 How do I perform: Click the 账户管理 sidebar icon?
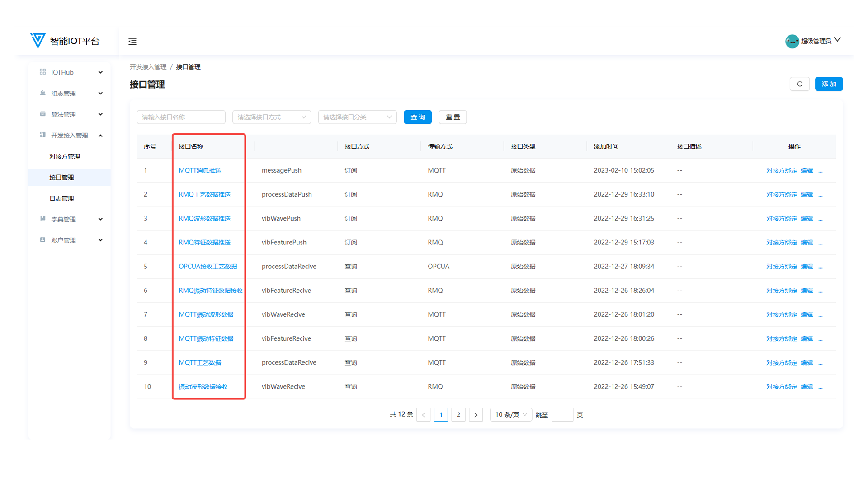[43, 240]
